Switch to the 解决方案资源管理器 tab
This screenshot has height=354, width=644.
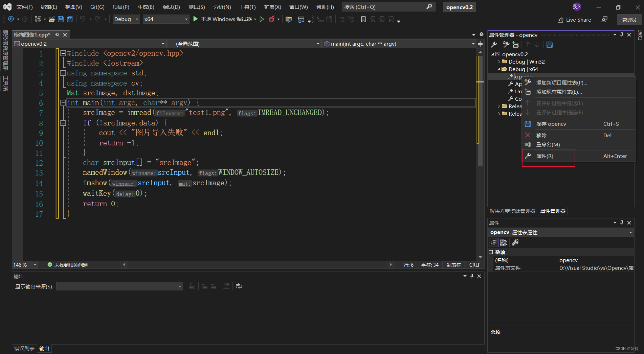pyautogui.click(x=512, y=211)
